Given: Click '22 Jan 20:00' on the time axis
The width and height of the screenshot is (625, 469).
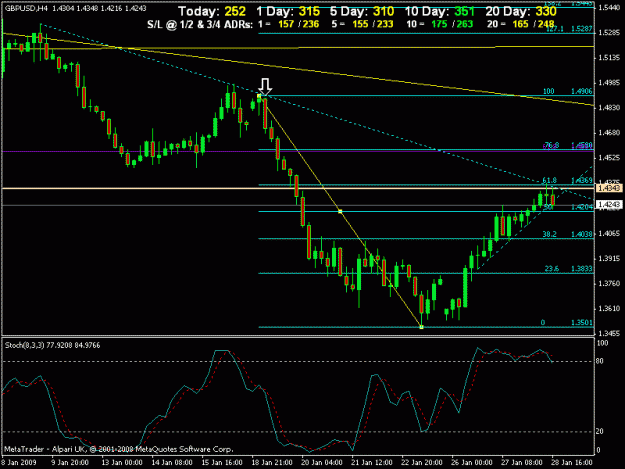Looking at the screenshot, I should 422,463.
